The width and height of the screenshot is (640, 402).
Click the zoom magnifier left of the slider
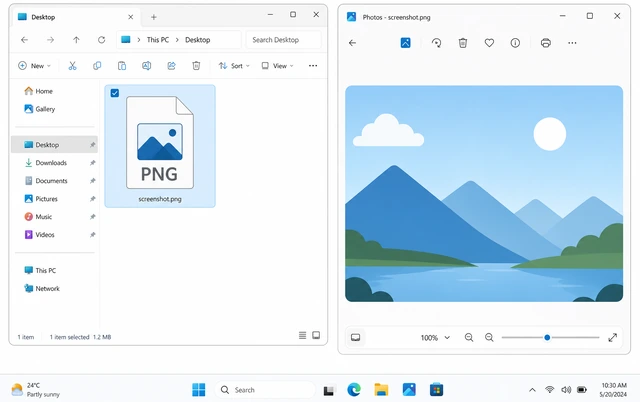[x=489, y=338]
